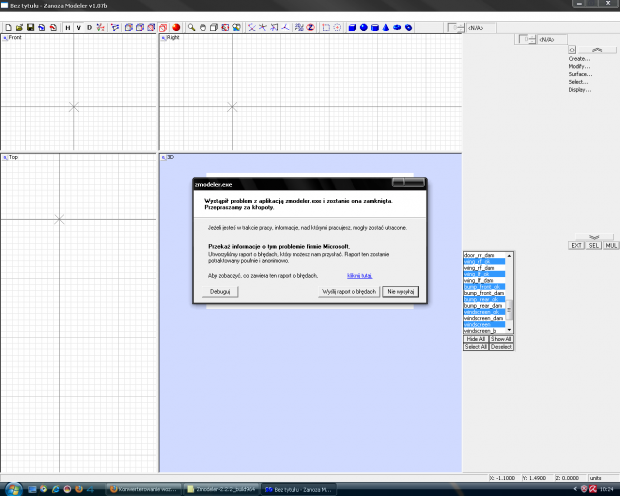
Task: Click the New file icon in toolbar
Action: pyautogui.click(x=8, y=28)
